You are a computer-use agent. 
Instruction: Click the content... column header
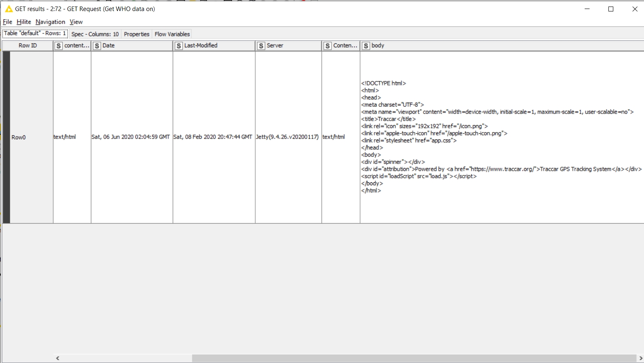(x=72, y=45)
